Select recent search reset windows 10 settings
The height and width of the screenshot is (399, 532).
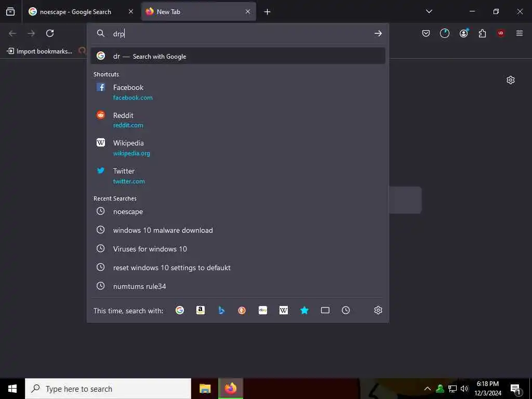(x=238, y=268)
